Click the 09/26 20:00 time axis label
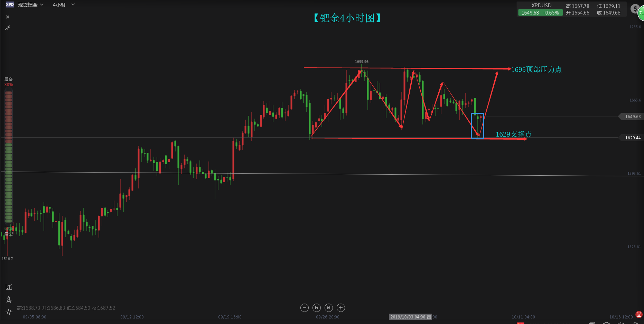Screen dimensions: 644x324 pos(328,317)
